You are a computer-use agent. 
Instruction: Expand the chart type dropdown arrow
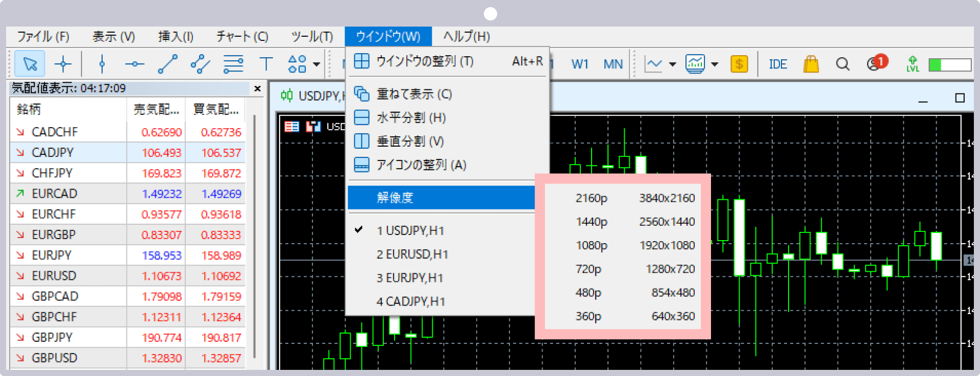point(673,64)
